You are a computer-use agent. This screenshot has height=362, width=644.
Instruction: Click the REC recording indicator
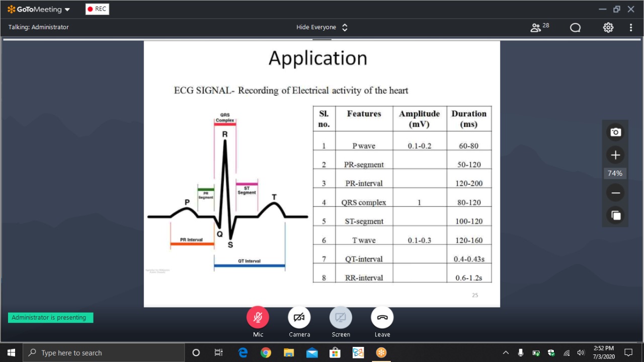[97, 9]
